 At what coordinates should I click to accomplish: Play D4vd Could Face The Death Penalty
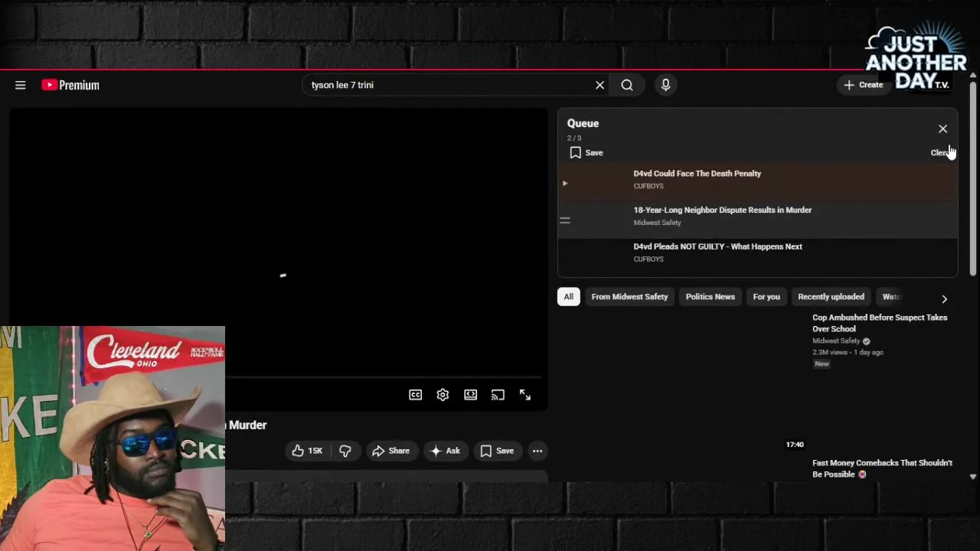click(697, 174)
